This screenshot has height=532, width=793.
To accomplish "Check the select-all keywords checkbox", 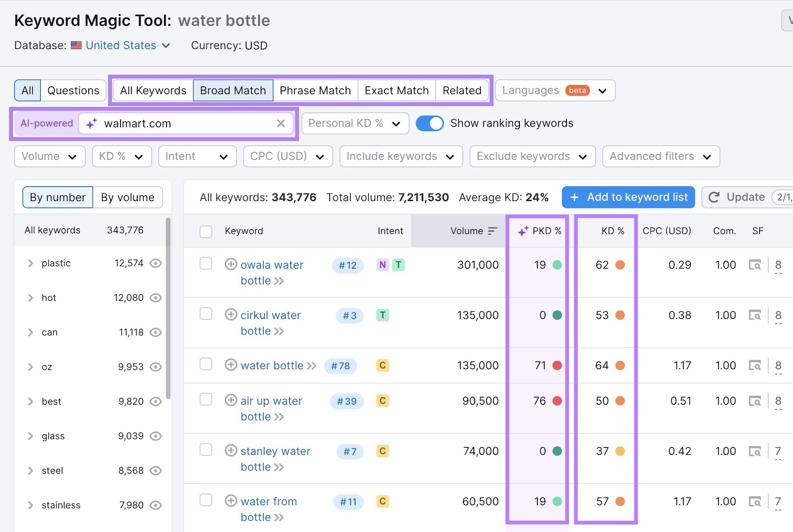I will tap(206, 231).
